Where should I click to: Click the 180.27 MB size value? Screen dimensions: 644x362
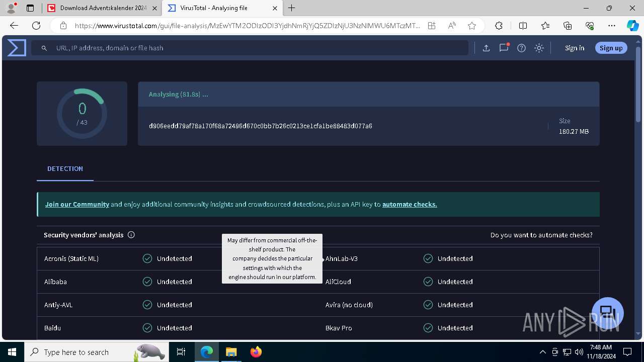pos(574,132)
